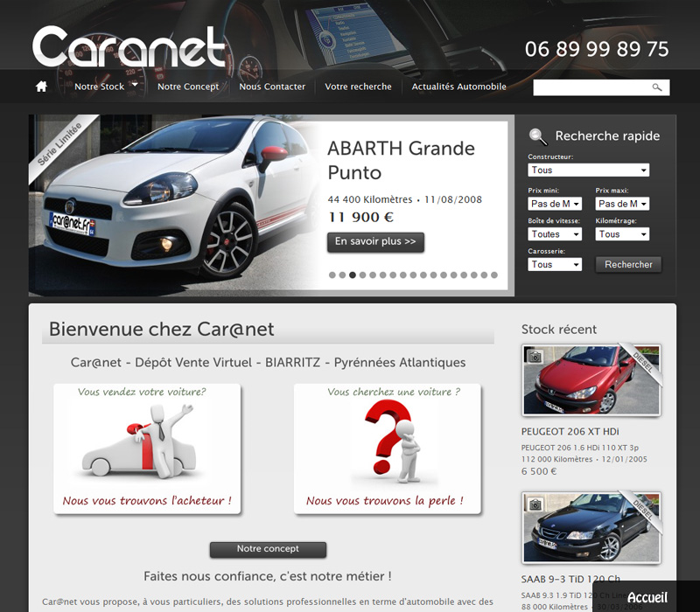Open the ABARTH Grande Punto headline

(x=401, y=160)
